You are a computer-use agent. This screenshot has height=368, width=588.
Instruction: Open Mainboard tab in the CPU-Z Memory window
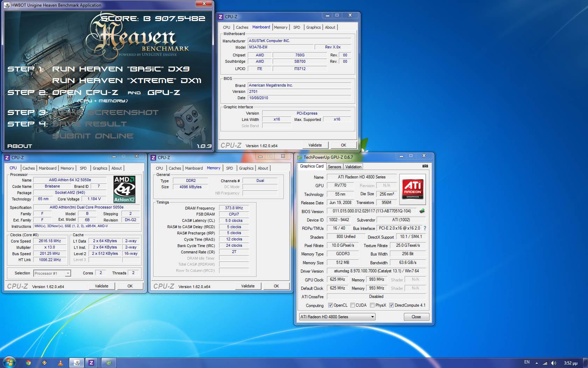(194, 168)
